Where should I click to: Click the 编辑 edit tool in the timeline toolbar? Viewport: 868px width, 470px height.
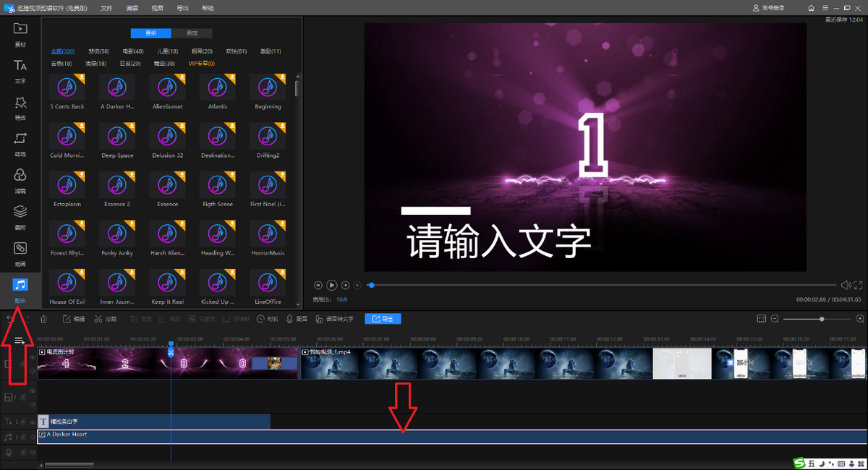[74, 319]
